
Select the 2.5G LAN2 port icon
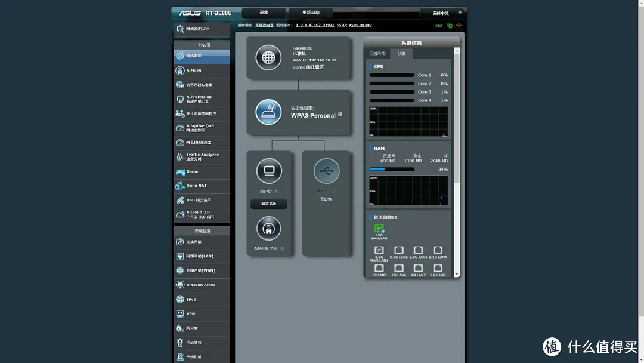pyautogui.click(x=398, y=250)
